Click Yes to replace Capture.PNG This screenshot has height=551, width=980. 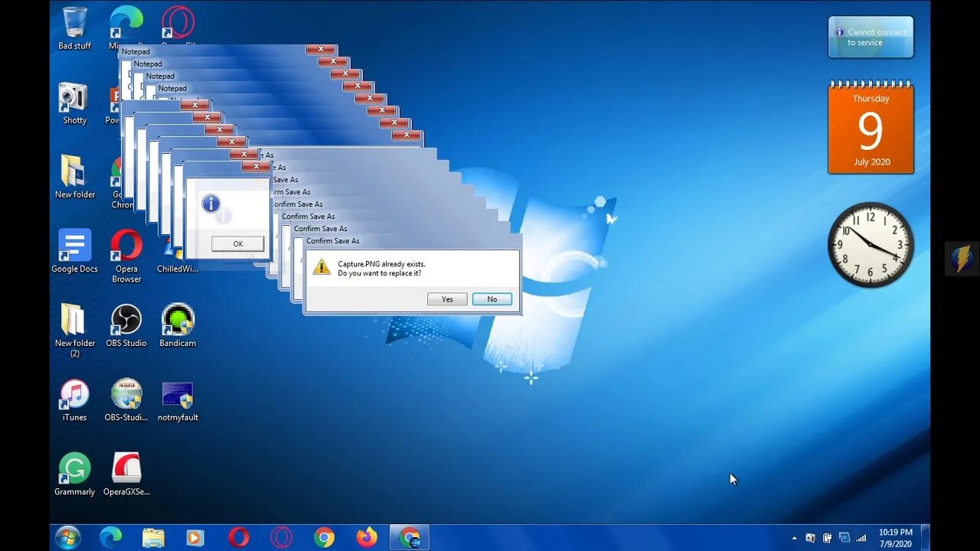pyautogui.click(x=446, y=298)
